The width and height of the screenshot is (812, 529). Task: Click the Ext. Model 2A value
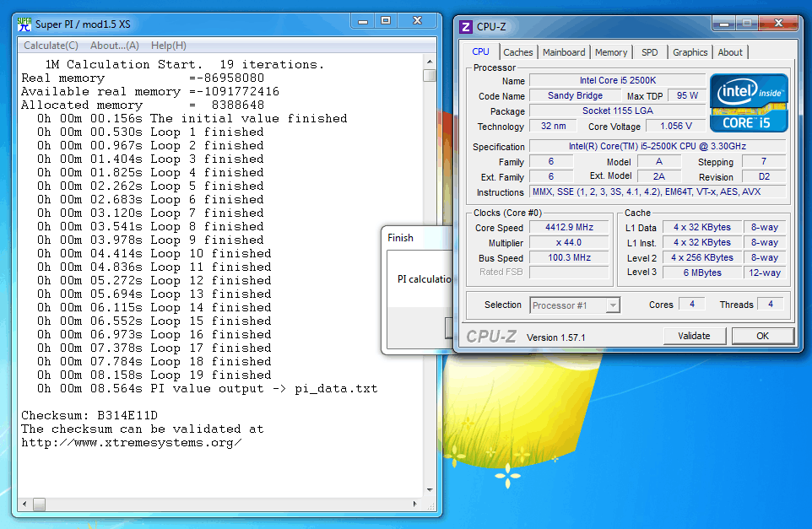[658, 176]
